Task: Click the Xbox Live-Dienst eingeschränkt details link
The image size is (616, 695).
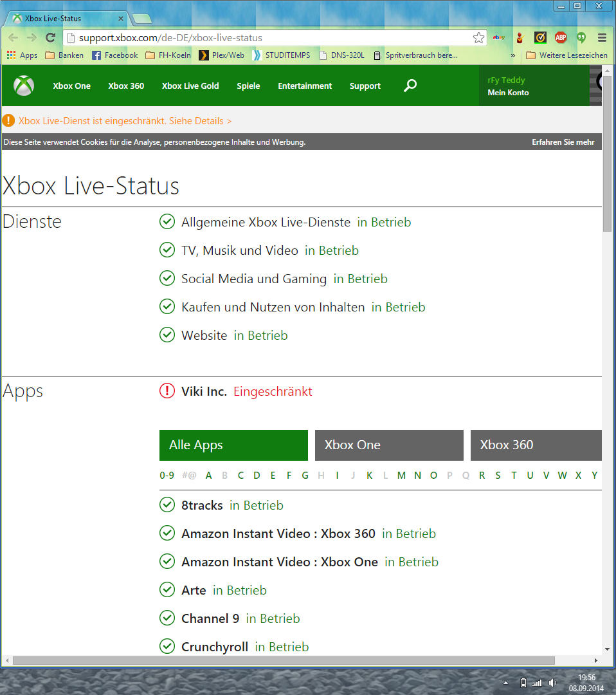Action: pos(125,121)
